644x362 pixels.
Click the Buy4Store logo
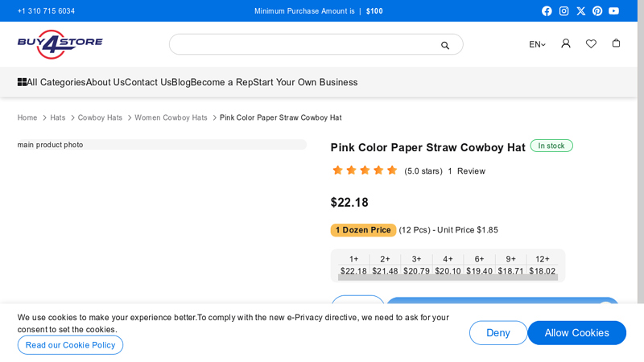pyautogui.click(x=60, y=44)
